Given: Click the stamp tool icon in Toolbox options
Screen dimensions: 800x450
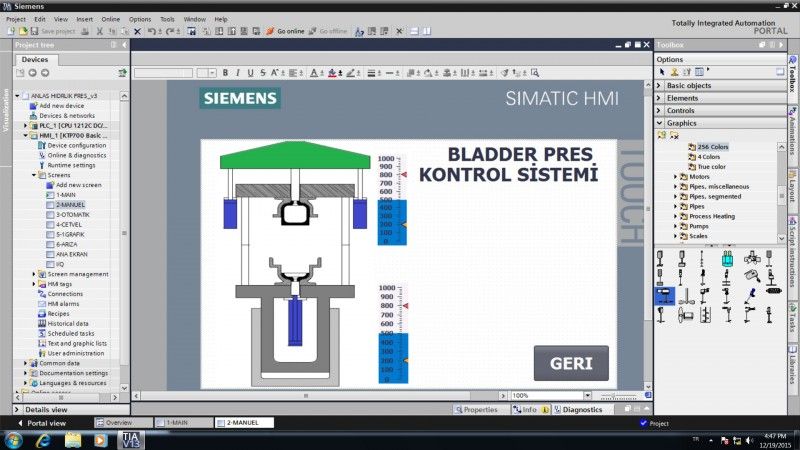Looking at the screenshot, I should pyautogui.click(x=674, y=72).
